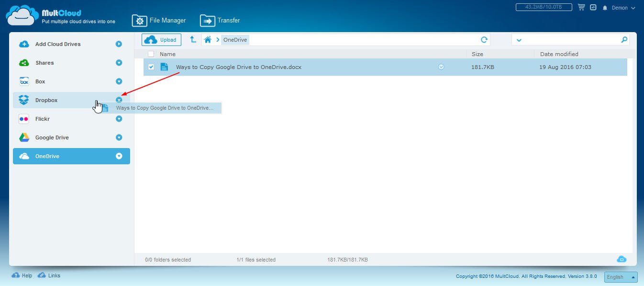
Task: Refresh the current file list
Action: (484, 40)
